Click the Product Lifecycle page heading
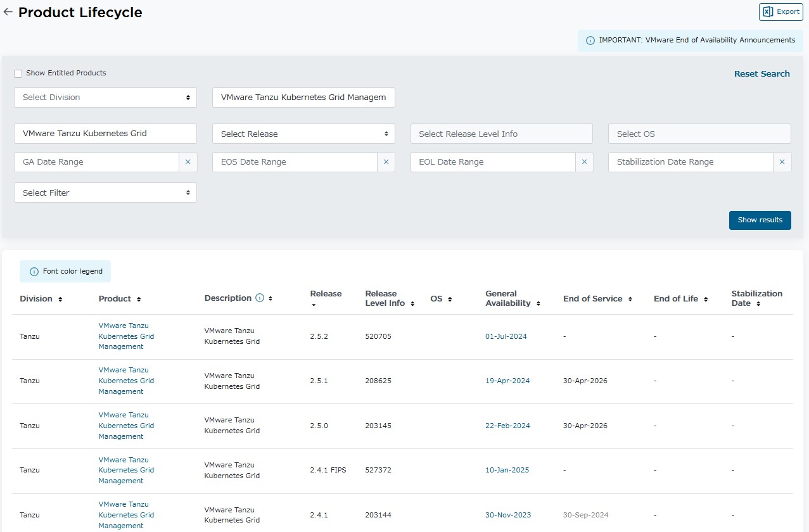Image resolution: width=809 pixels, height=532 pixels. [80, 13]
